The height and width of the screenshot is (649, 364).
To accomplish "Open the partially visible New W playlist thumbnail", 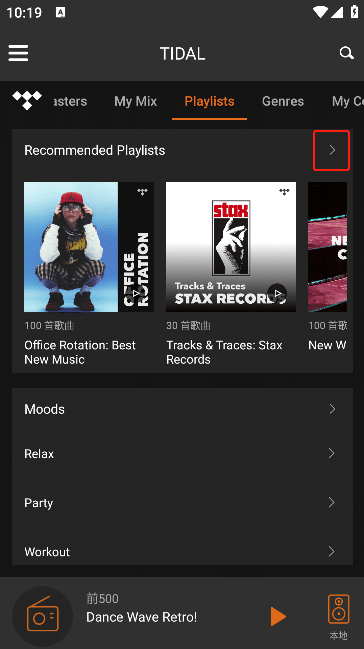I will (328, 247).
